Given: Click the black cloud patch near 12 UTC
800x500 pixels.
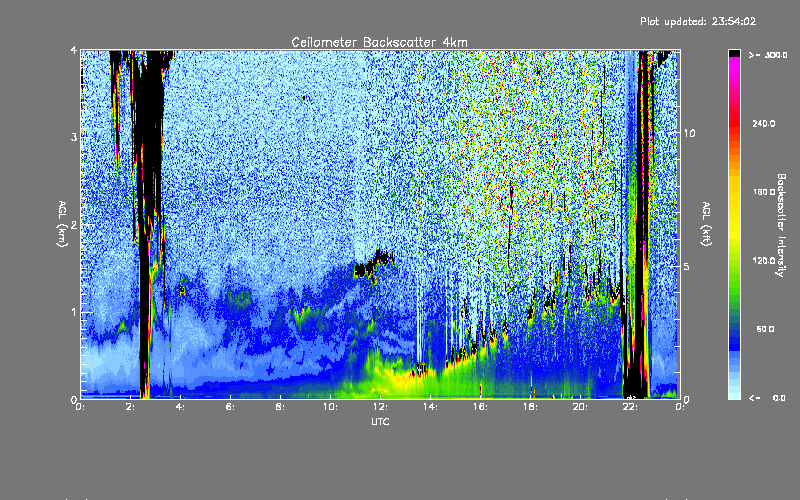Looking at the screenshot, I should point(373,264).
